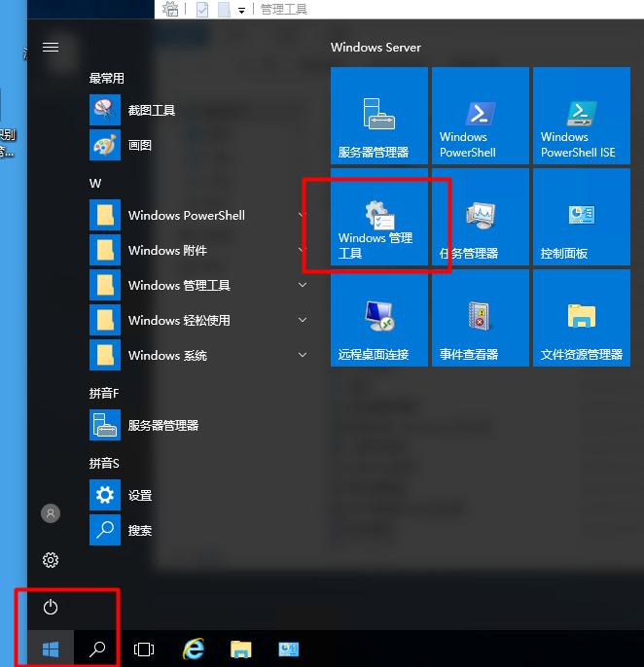Click the taskbar search magnifier
The width and height of the screenshot is (644, 667).
point(97,649)
